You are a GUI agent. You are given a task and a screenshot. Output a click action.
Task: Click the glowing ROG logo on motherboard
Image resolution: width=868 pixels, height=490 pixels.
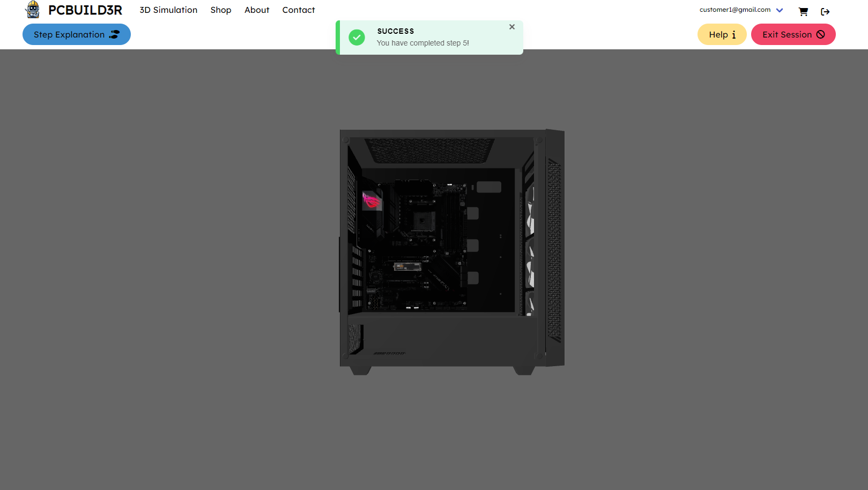tap(371, 201)
